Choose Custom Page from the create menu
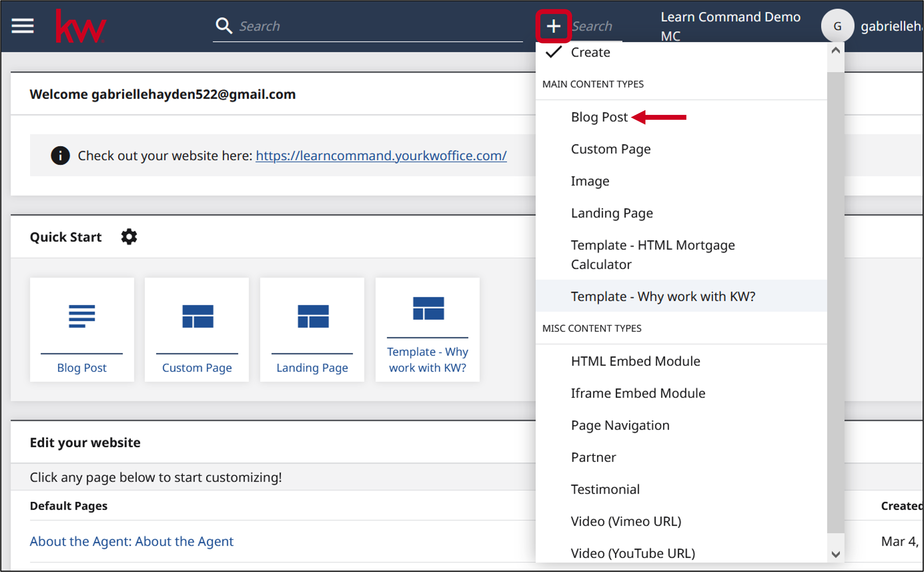 681,149
